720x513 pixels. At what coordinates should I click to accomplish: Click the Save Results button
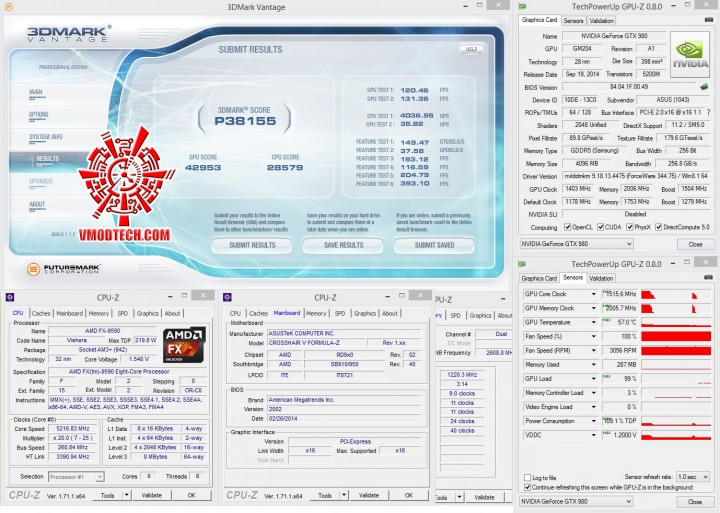343,245
